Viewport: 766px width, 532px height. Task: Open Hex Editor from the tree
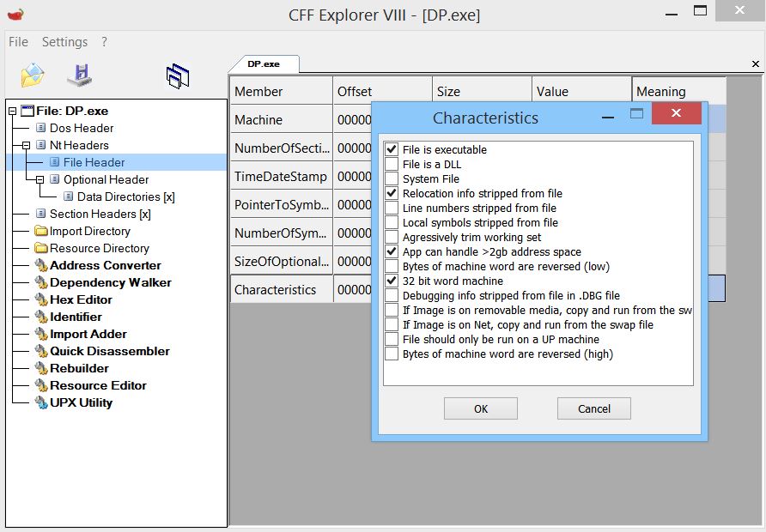coord(81,299)
